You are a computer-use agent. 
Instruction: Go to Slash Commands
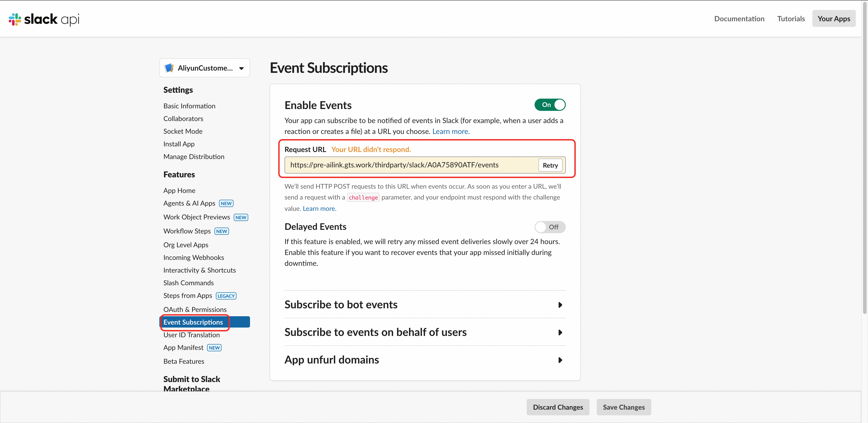188,283
